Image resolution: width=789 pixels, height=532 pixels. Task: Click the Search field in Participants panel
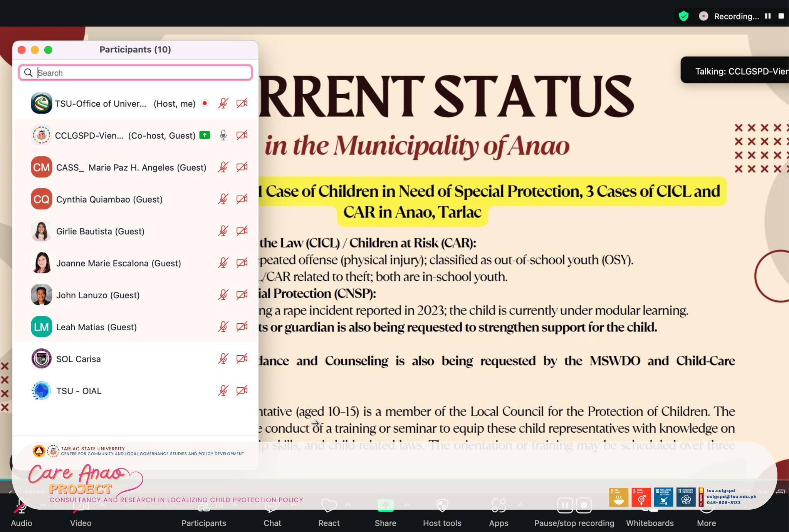click(x=135, y=73)
